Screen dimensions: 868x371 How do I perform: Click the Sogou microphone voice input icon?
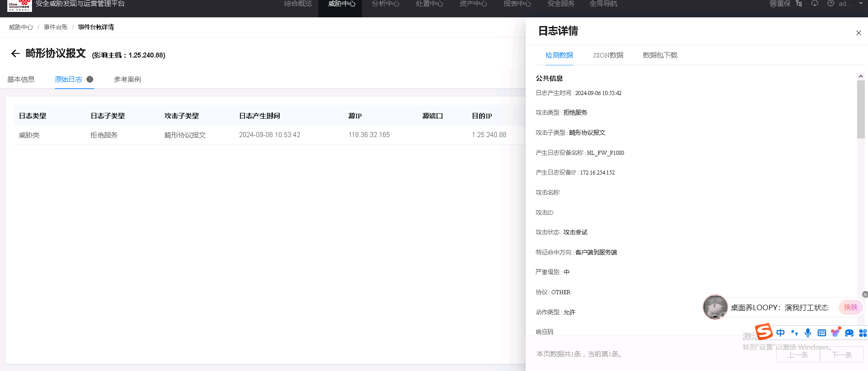808,333
